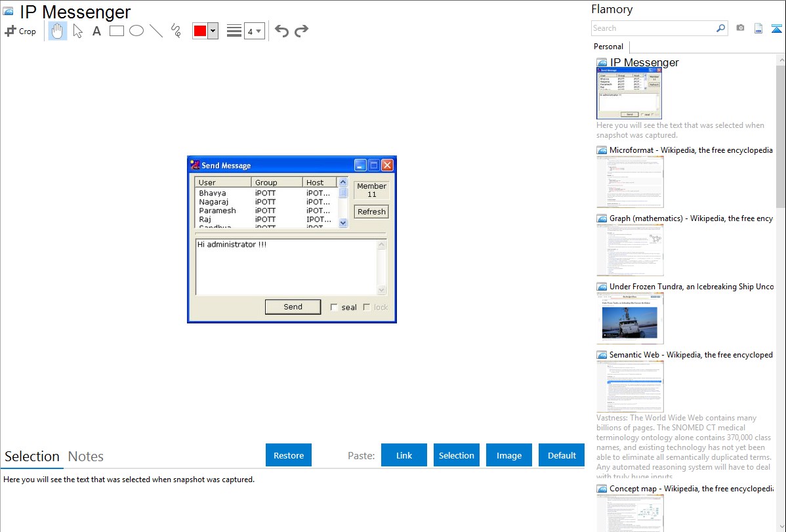Open the color picker dropdown arrow

[213, 31]
